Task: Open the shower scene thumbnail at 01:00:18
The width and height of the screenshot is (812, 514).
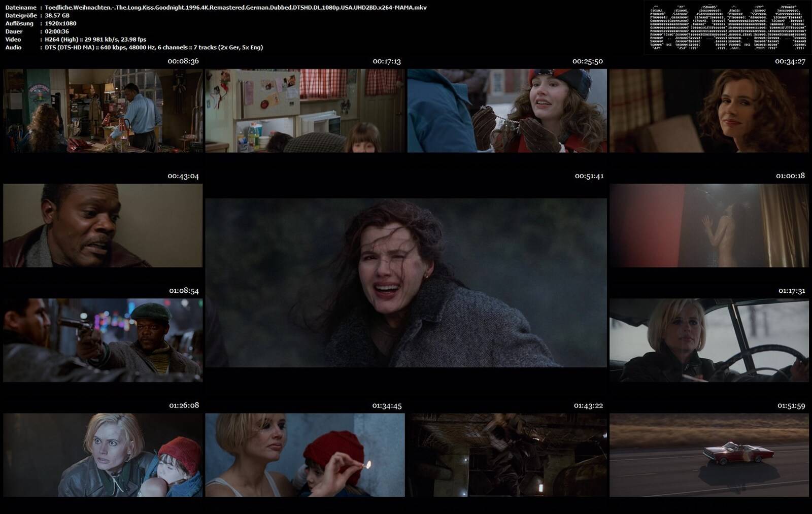Action: tap(709, 225)
